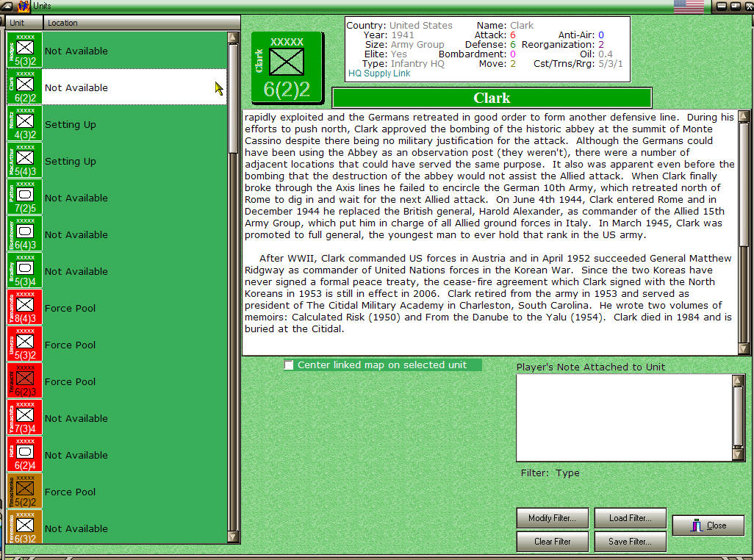This screenshot has height=560, width=754.
Task: Select the Clark 6(2)2 counter in the list
Action: [24, 87]
